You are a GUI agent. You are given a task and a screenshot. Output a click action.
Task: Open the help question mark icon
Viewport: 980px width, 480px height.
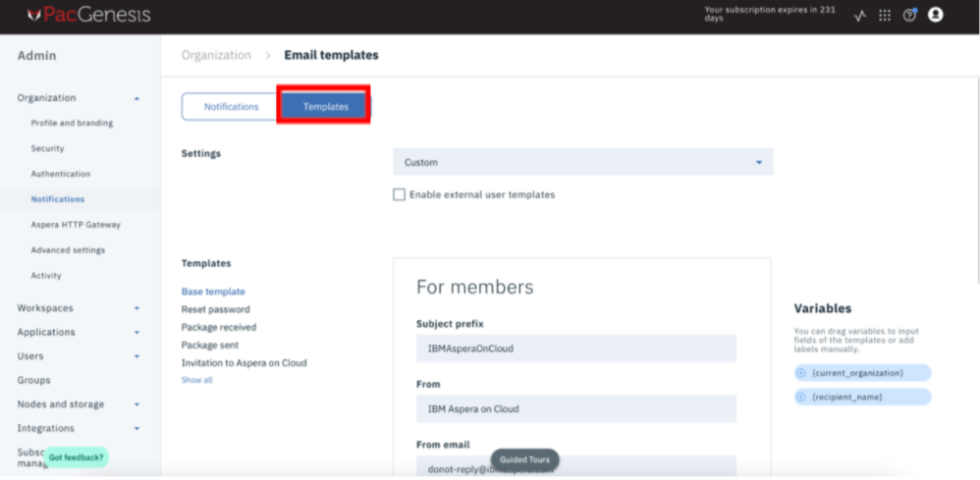909,16
